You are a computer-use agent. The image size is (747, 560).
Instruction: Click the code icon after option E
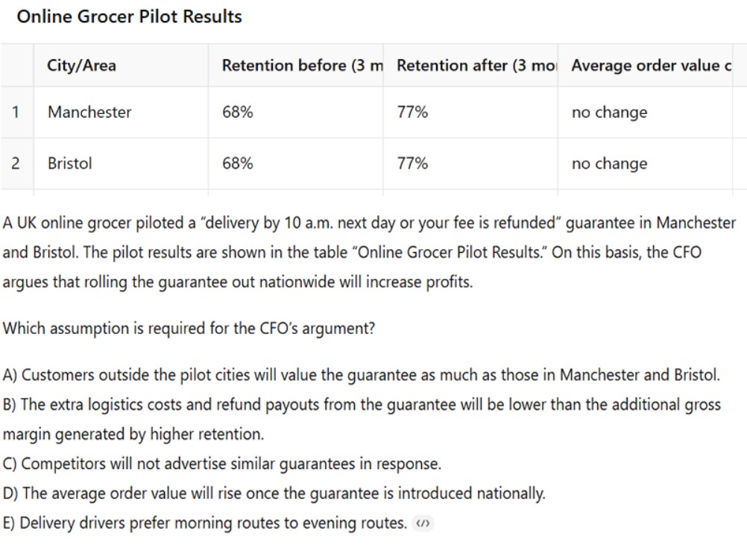click(423, 523)
